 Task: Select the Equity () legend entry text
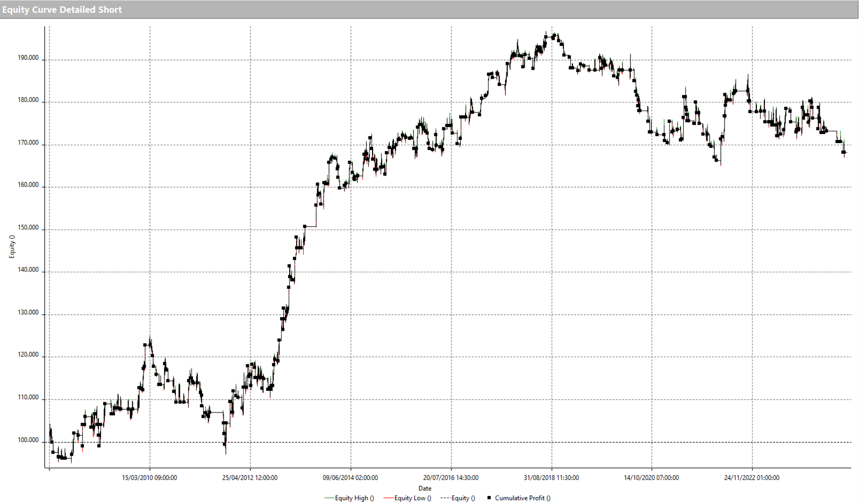463,498
